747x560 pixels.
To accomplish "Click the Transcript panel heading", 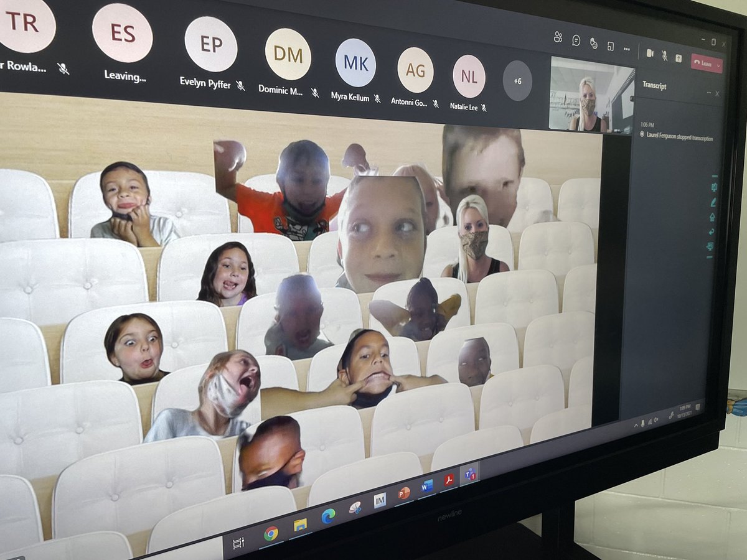I will pos(654,86).
